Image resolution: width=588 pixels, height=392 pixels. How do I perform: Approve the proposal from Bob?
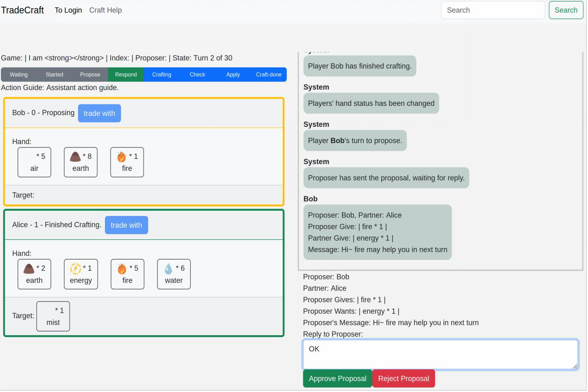[x=337, y=379]
